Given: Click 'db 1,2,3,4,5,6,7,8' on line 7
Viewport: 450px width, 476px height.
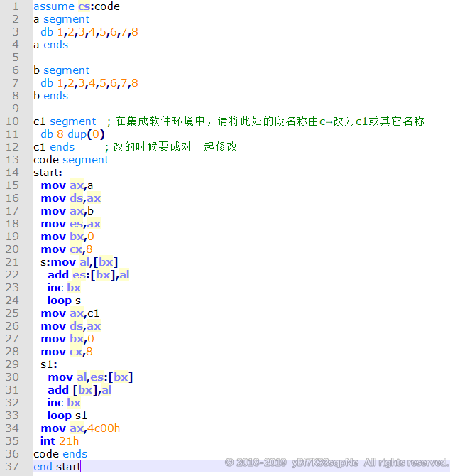Looking at the screenshot, I should click(x=89, y=83).
